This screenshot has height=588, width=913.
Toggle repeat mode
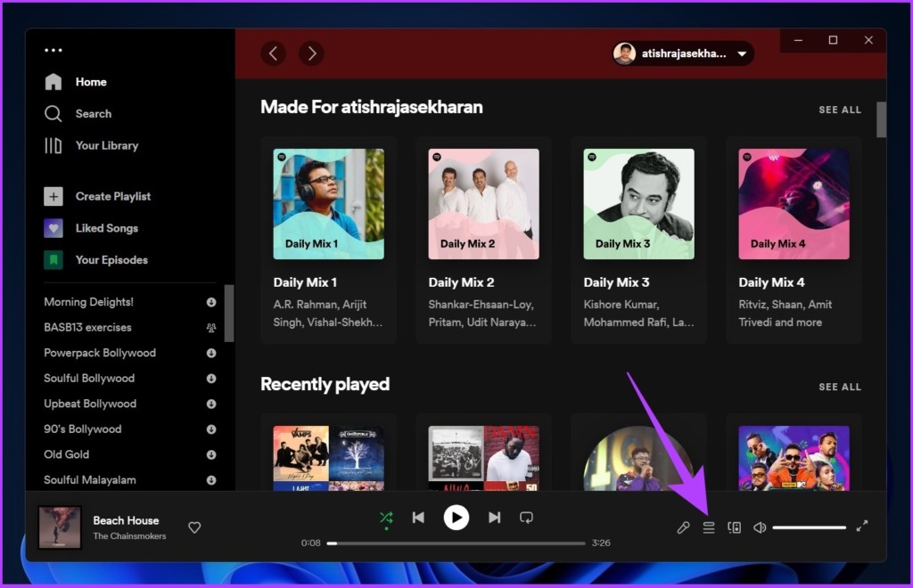pos(526,518)
